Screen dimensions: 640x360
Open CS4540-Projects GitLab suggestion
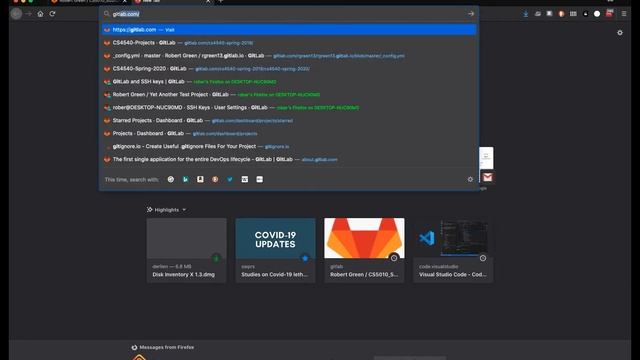point(289,43)
